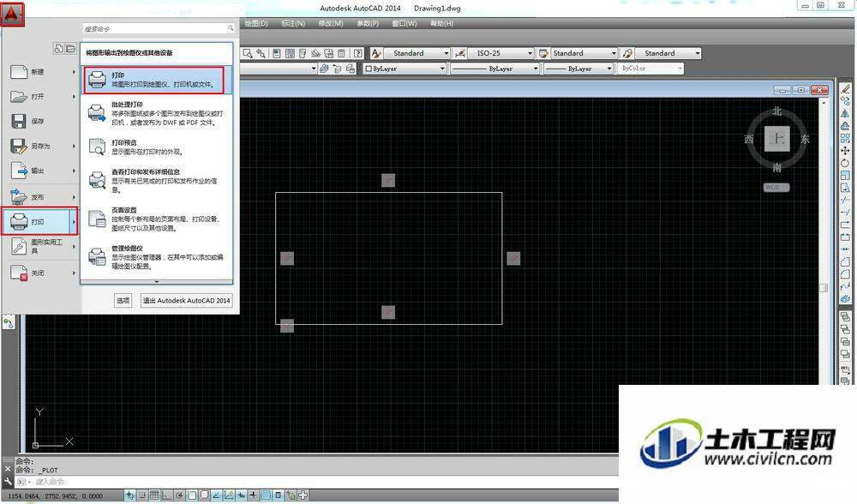
Task: Open 页面设置 page setup
Action: (x=156, y=219)
